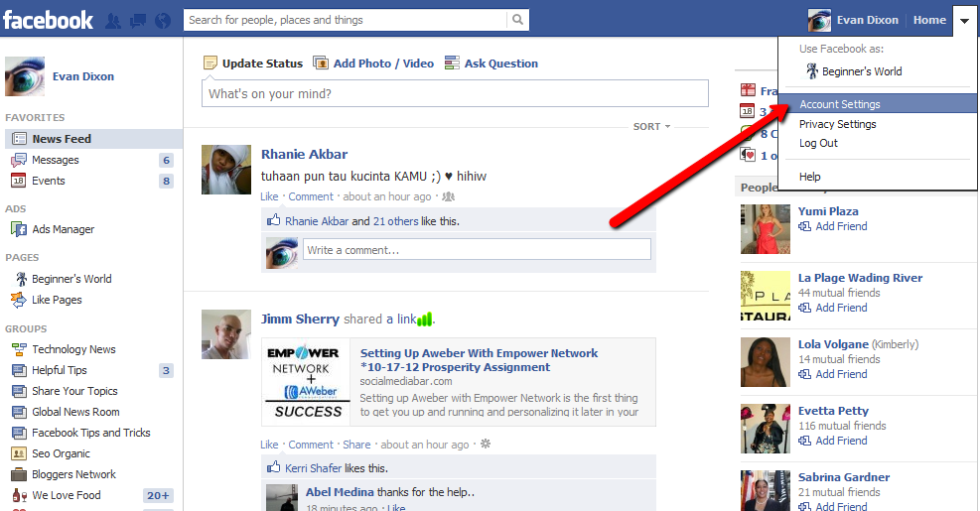Open the Seo Organic group
This screenshot has width=980, height=511.
61,453
